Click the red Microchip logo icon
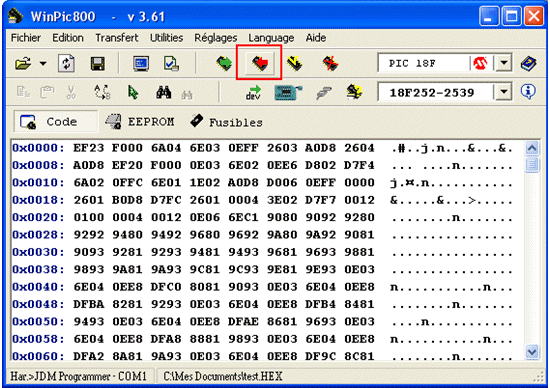 tap(480, 63)
